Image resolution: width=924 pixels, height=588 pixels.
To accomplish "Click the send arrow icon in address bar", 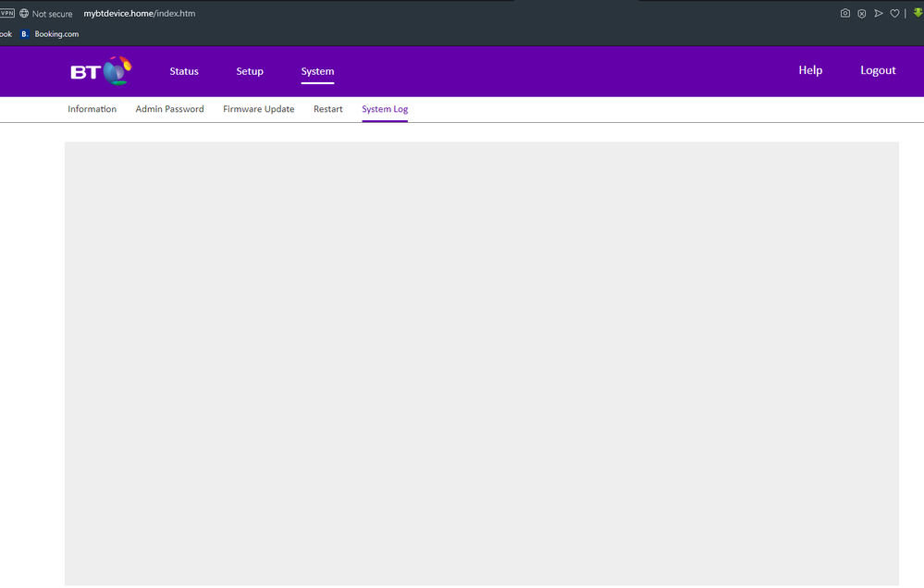I will click(878, 14).
